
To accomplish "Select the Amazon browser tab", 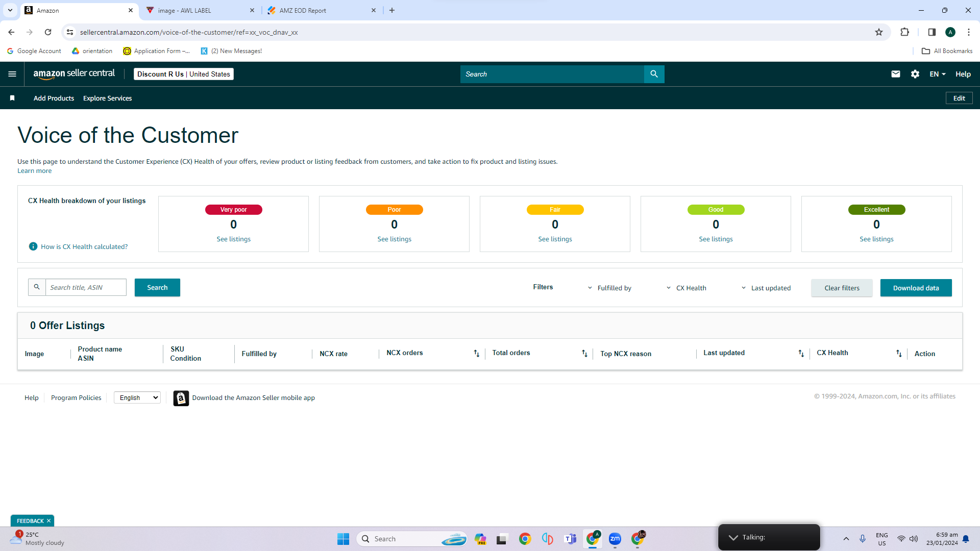I will coord(79,10).
